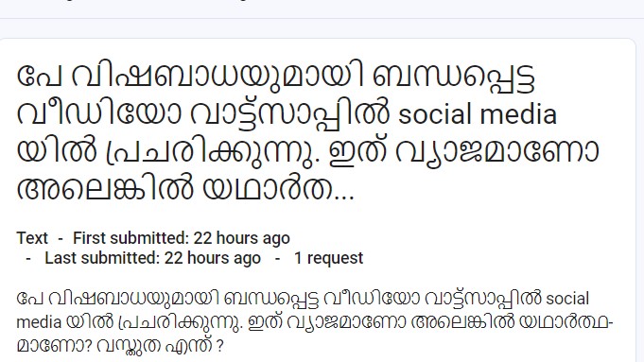Click the first line of the description paragraph
Screen dimensions: 644x362
[x=303, y=299]
